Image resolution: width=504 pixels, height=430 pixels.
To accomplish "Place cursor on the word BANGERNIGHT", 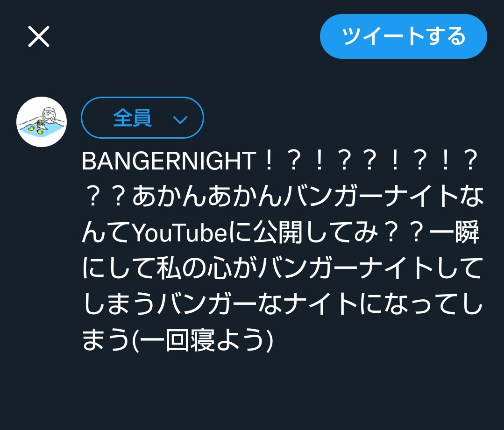I will tap(169, 161).
